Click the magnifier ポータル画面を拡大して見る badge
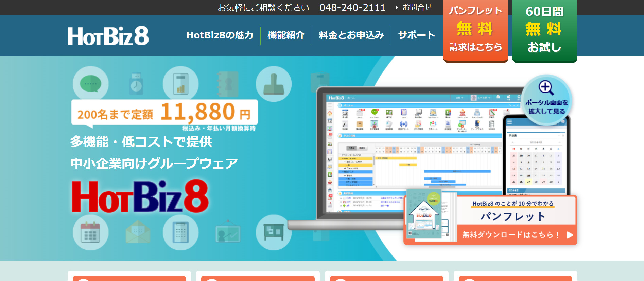Image resolution: width=644 pixels, height=281 pixels. [x=547, y=100]
